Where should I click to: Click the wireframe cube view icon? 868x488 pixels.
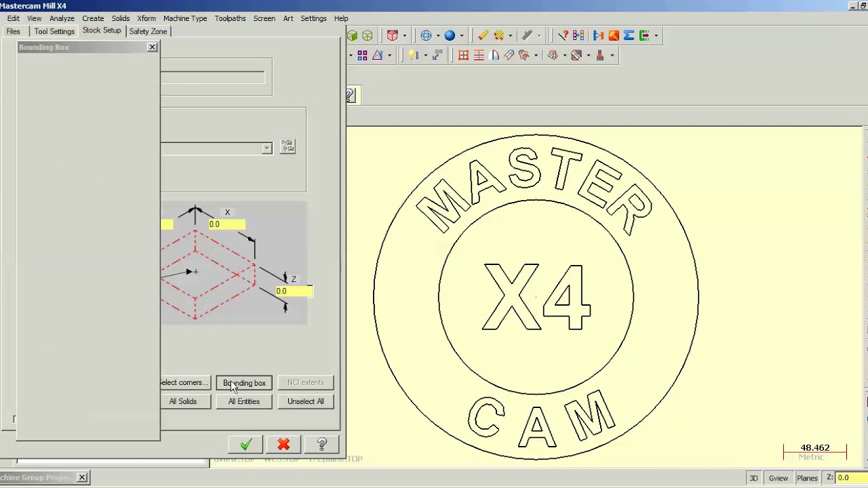367,35
